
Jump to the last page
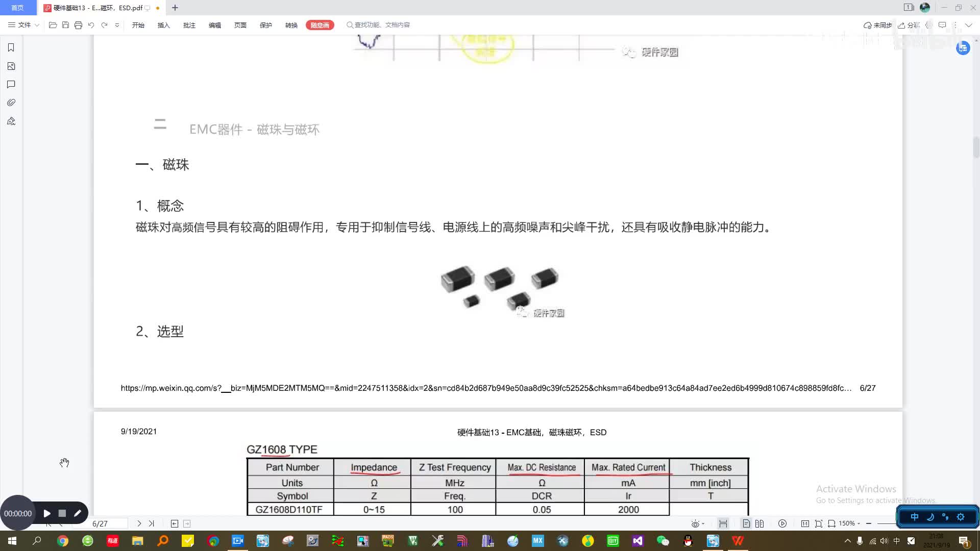[x=151, y=523]
